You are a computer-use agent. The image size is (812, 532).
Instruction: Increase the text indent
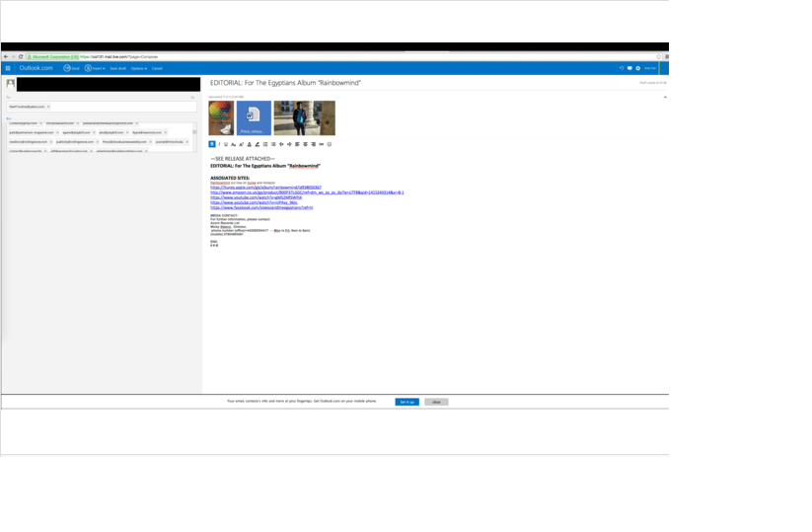(x=289, y=144)
